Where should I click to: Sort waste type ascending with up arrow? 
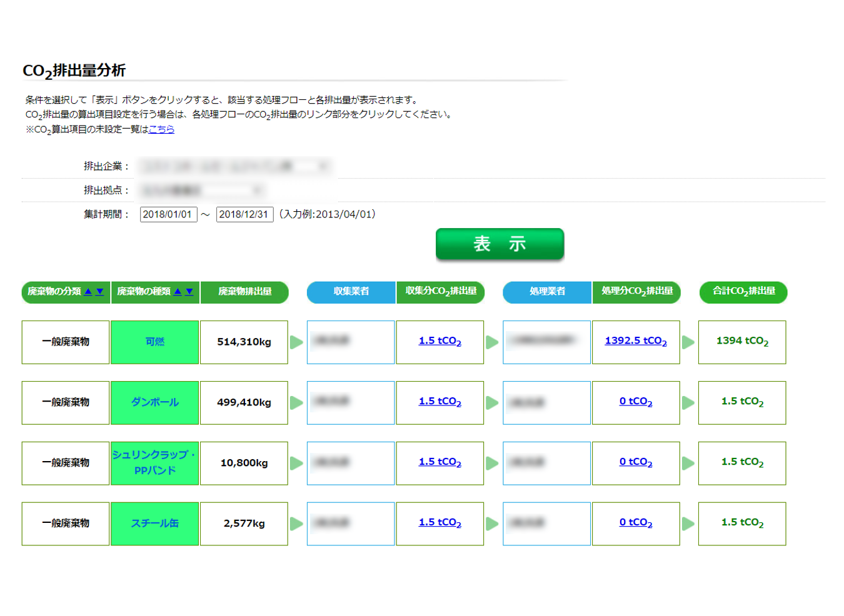click(178, 292)
